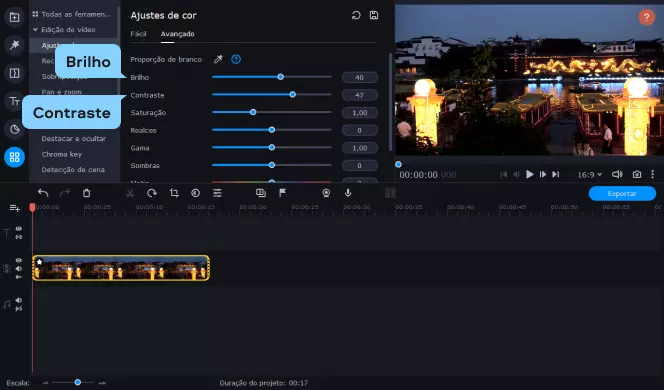The width and height of the screenshot is (664, 390).
Task: Click the Saturação slider handle
Action: (253, 112)
